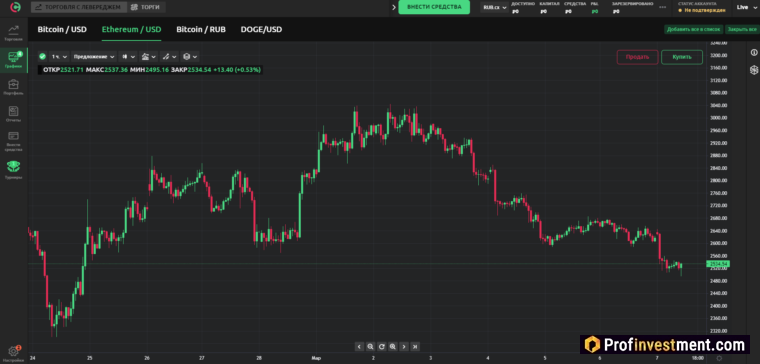The image size is (760, 364).
Task: Click the Добавить все в список button
Action: (x=694, y=30)
